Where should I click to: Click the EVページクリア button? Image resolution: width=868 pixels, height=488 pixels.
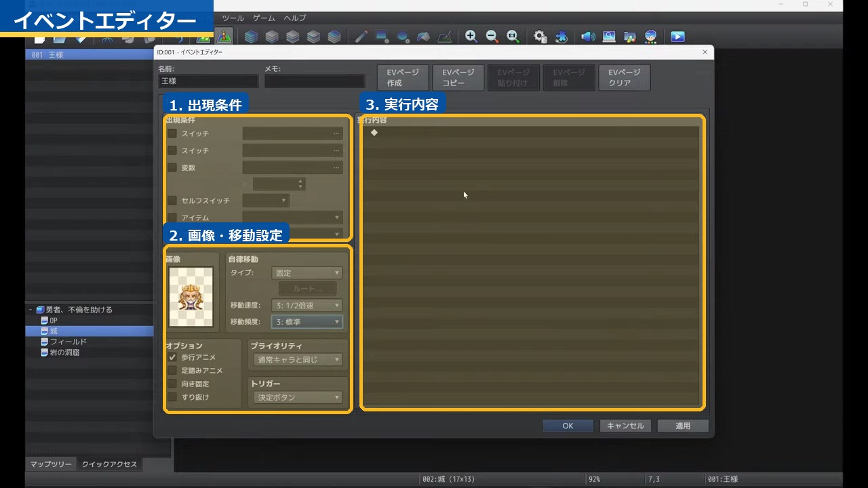tap(625, 78)
